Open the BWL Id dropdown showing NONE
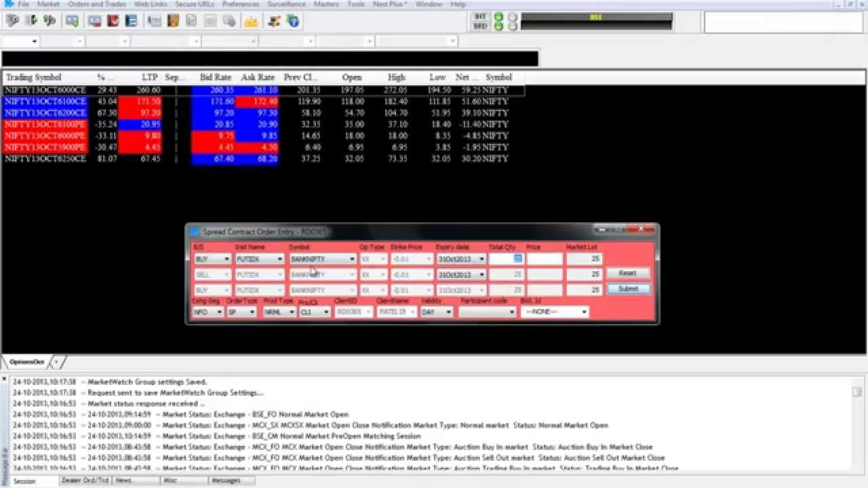Screen dimensions: 868x488 (x=555, y=312)
